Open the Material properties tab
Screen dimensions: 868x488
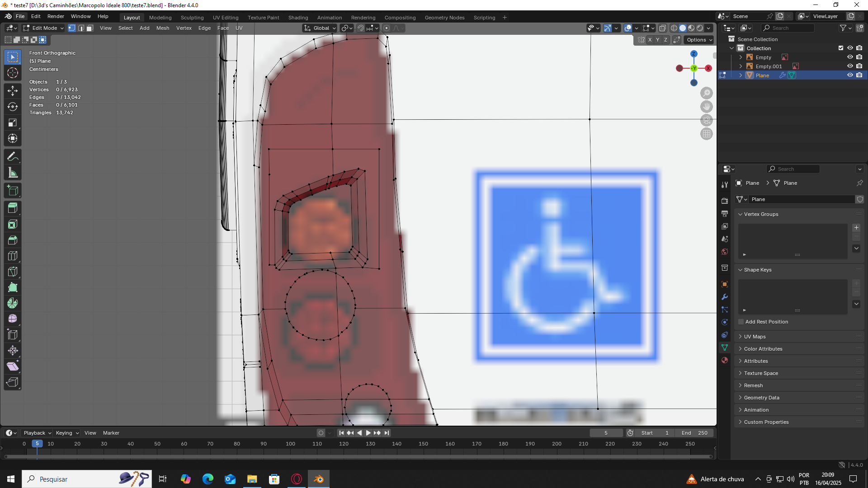(725, 360)
